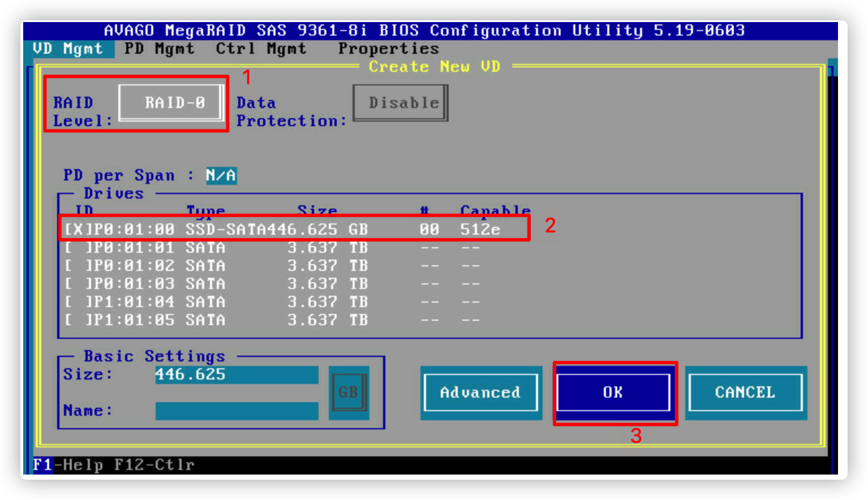Open the Data Protection Disable selector
Screen dimensions: 868x500
(x=401, y=103)
